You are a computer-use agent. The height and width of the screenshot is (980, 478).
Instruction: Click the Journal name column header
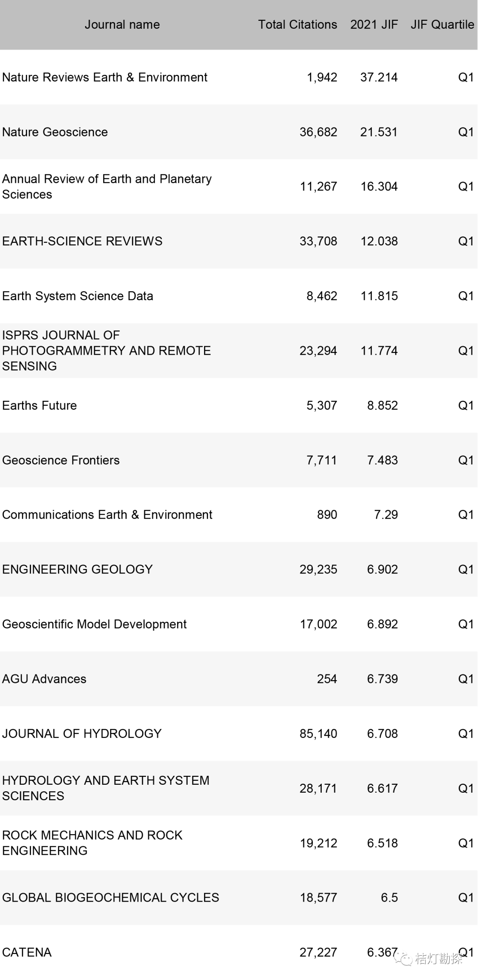point(122,25)
